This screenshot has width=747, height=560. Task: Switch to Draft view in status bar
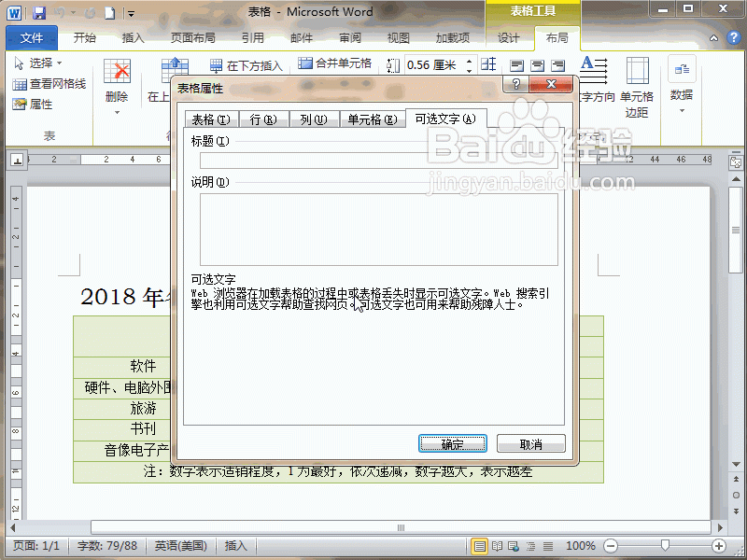[x=547, y=546]
